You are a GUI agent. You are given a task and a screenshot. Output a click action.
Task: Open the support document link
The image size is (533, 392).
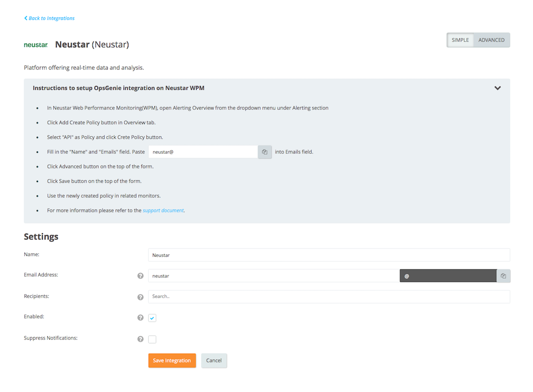point(163,211)
